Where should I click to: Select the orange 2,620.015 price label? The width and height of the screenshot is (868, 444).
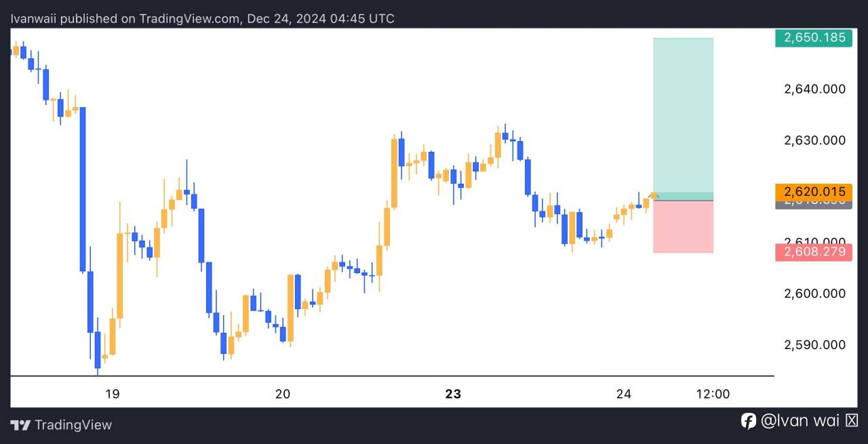click(814, 192)
